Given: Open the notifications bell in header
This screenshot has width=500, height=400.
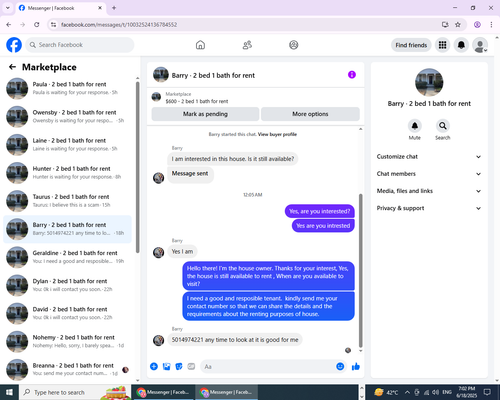Looking at the screenshot, I should pyautogui.click(x=461, y=45).
